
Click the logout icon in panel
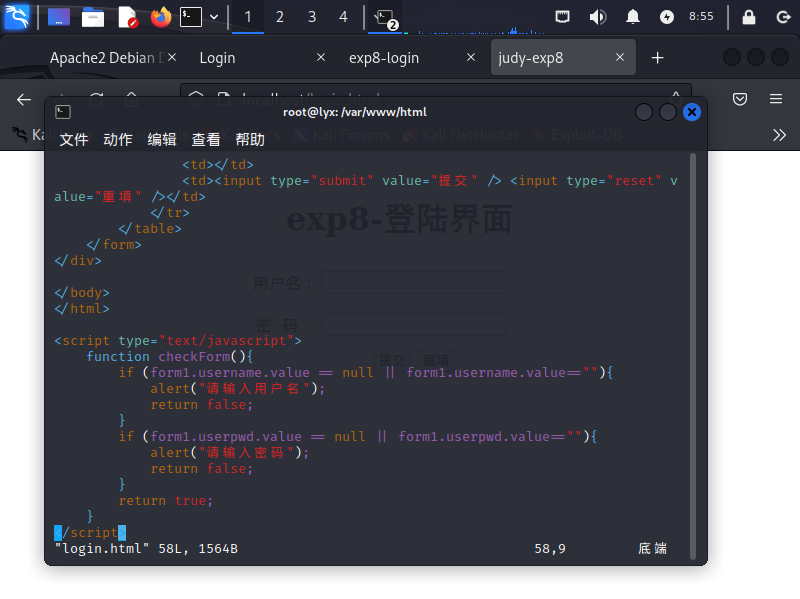784,17
